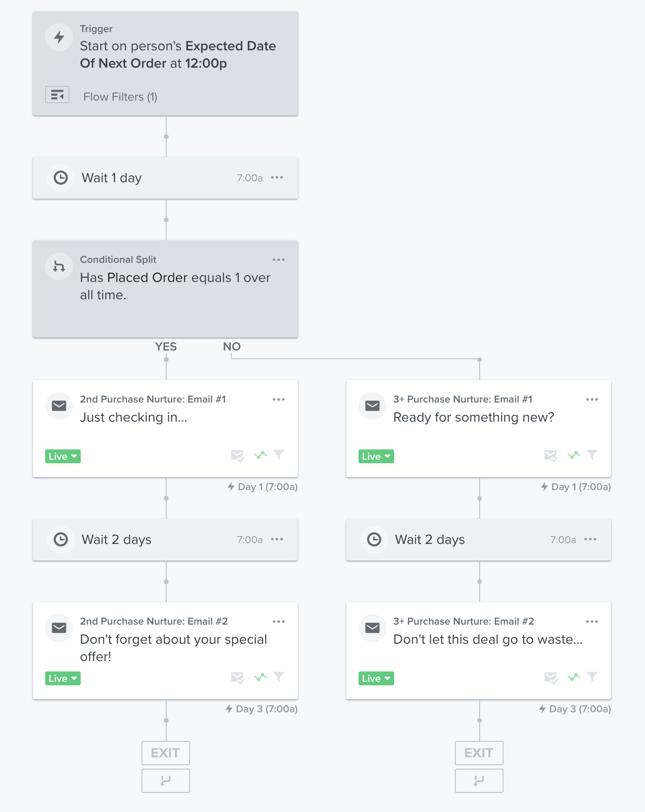Click analytics icon on '3+ Purchase Nurture: Email #1'

pyautogui.click(x=573, y=455)
